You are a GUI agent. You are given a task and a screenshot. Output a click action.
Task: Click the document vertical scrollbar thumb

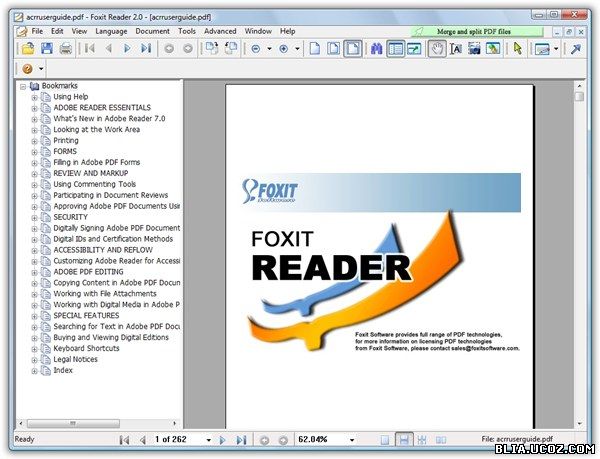[x=579, y=96]
